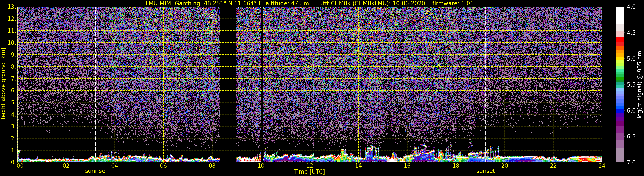
Task: Click the '08' time axis tick label
Action: tap(212, 166)
